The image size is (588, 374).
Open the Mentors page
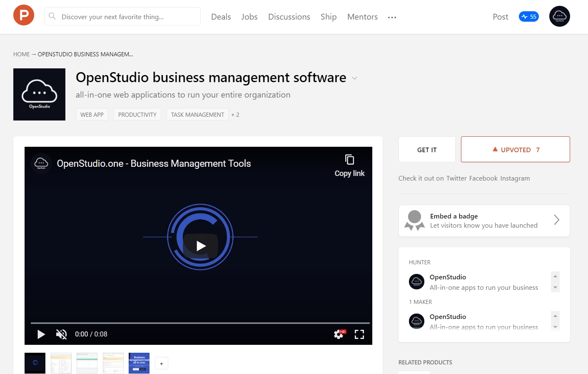[362, 17]
